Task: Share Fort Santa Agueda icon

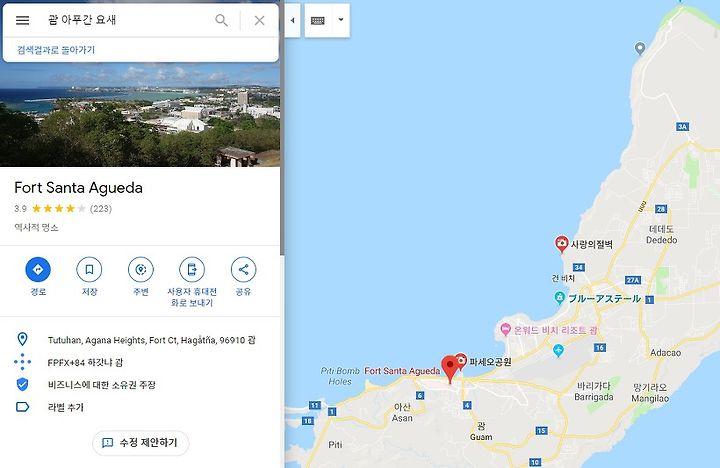Action: pos(243,270)
